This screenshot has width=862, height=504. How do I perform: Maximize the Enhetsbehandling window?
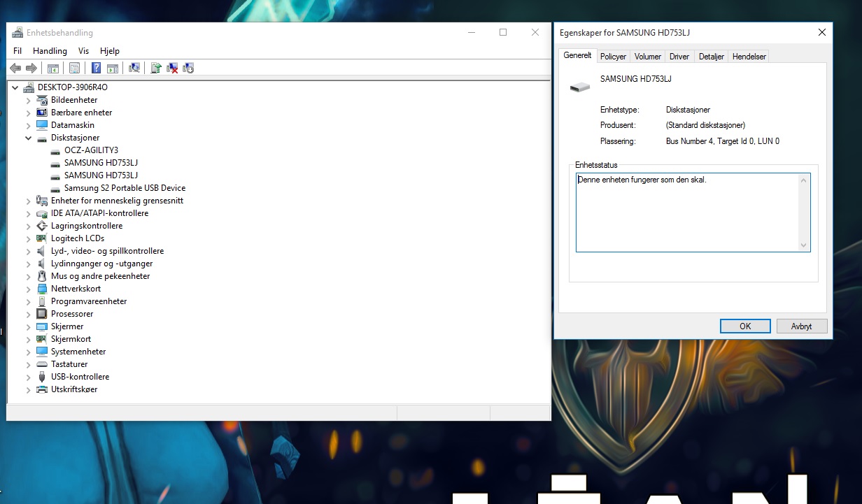[503, 32]
